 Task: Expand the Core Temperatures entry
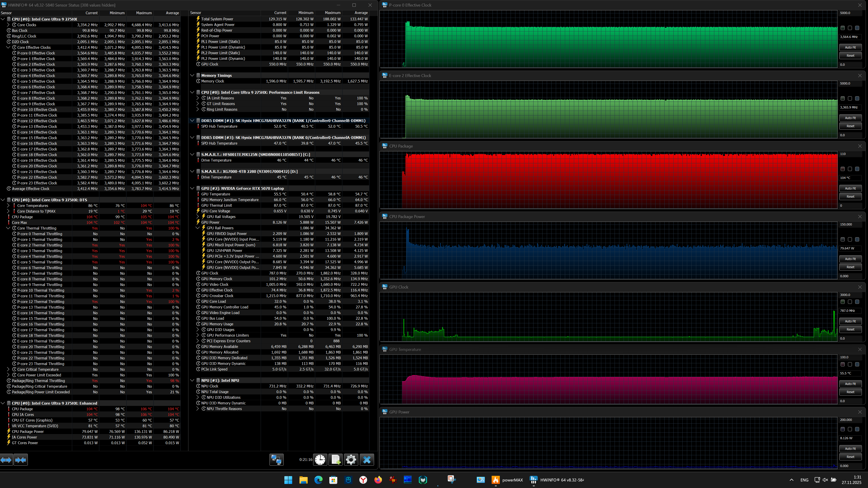pyautogui.click(x=8, y=206)
